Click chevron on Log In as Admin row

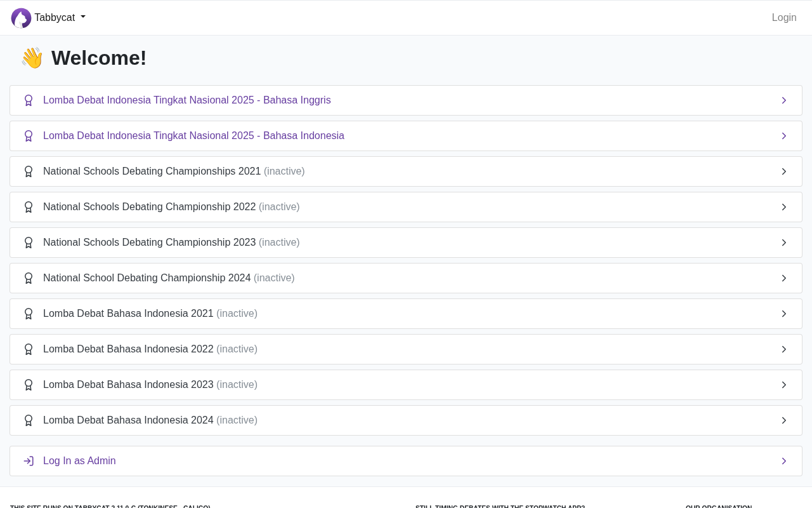tap(784, 461)
